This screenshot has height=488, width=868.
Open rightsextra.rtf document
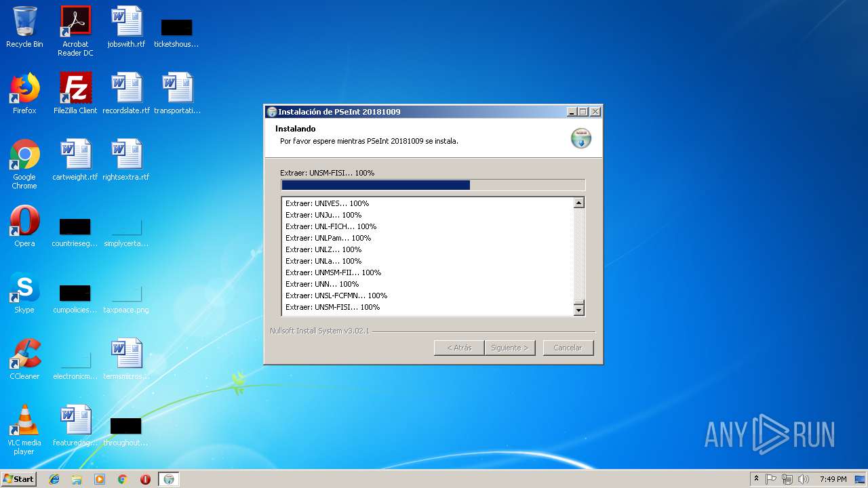point(126,160)
